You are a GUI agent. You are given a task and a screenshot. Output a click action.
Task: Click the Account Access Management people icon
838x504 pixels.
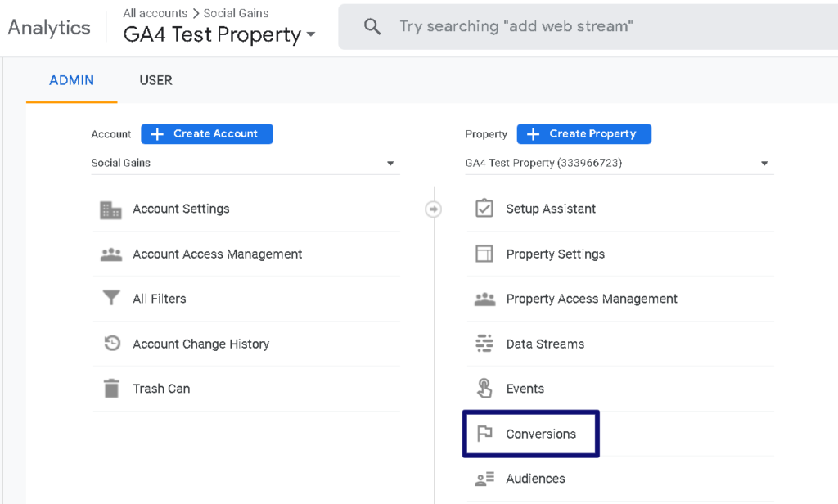click(x=111, y=254)
